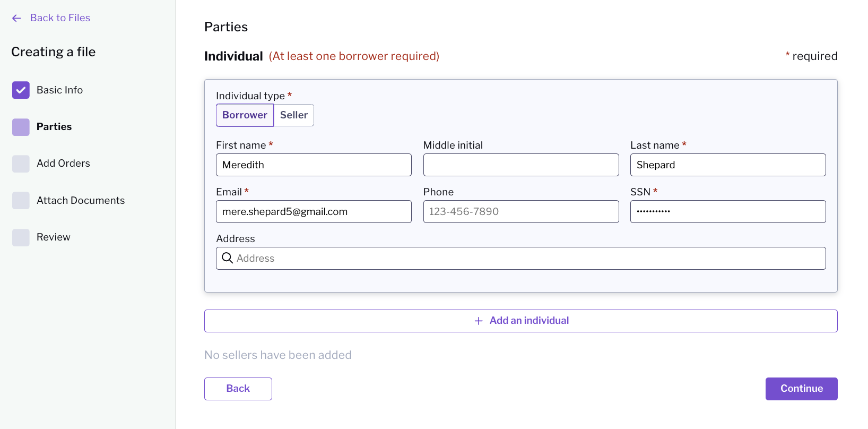Click the '* required' legend text
The image size is (868, 429).
pyautogui.click(x=811, y=56)
